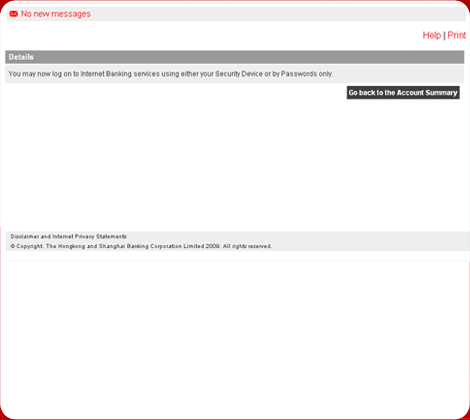The height and width of the screenshot is (420, 470).
Task: Click the gray message notification bar
Action: 236,14
